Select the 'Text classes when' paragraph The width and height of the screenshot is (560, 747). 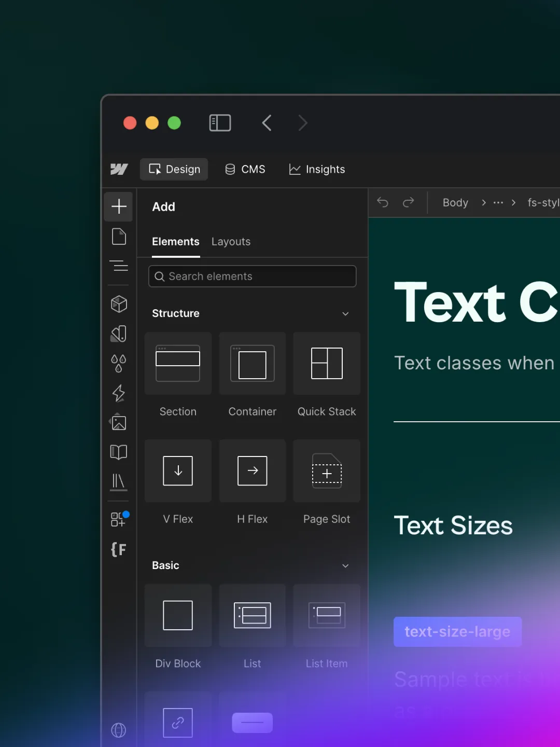click(x=474, y=363)
